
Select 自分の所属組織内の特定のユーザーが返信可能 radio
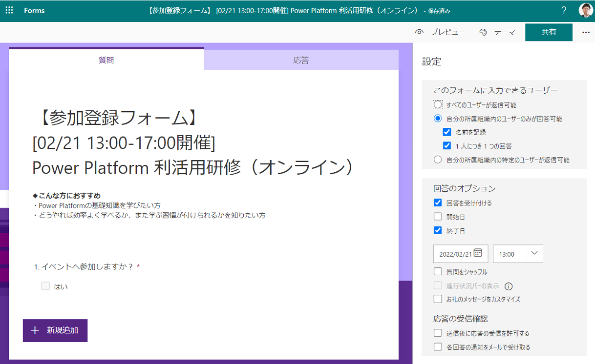point(438,160)
